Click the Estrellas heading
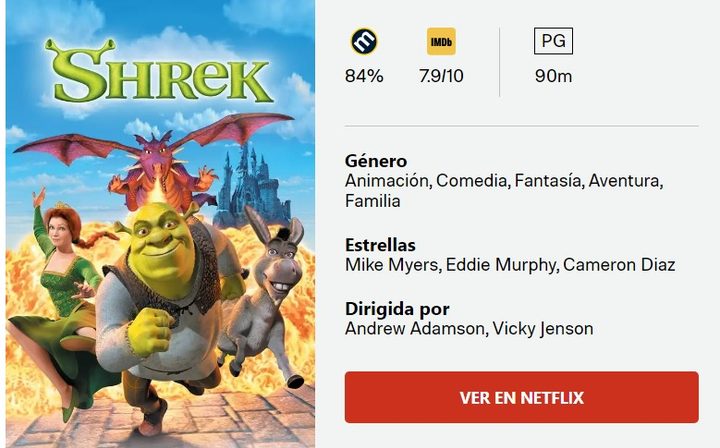 coord(380,245)
